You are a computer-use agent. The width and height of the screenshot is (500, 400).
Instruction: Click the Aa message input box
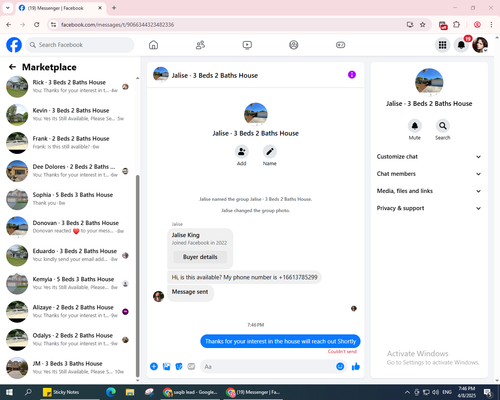(x=267, y=367)
